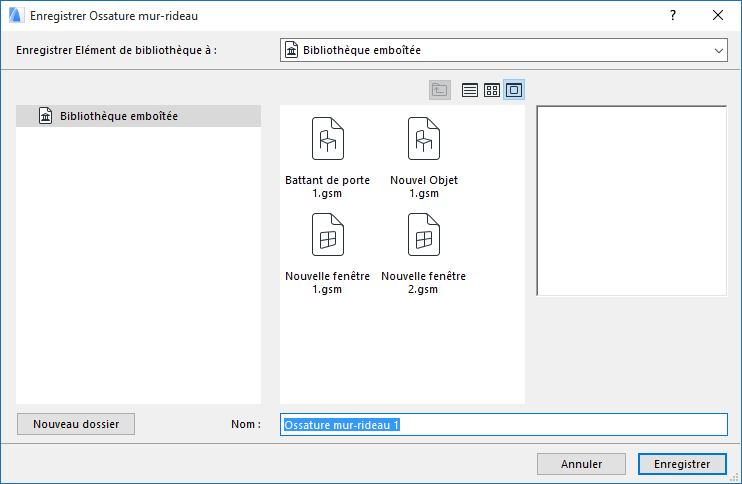Click the Nouvelle fenêtre 1.gsm label
Screen dimensions: 742x484
pos(327,283)
